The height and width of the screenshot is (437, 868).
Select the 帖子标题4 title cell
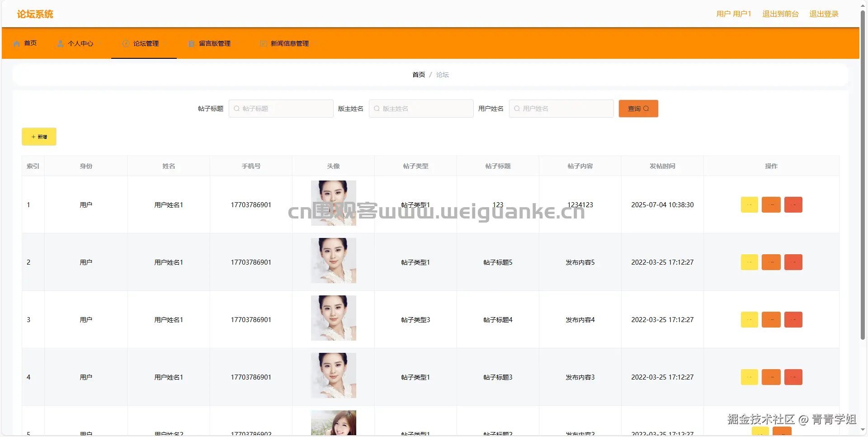tap(498, 320)
